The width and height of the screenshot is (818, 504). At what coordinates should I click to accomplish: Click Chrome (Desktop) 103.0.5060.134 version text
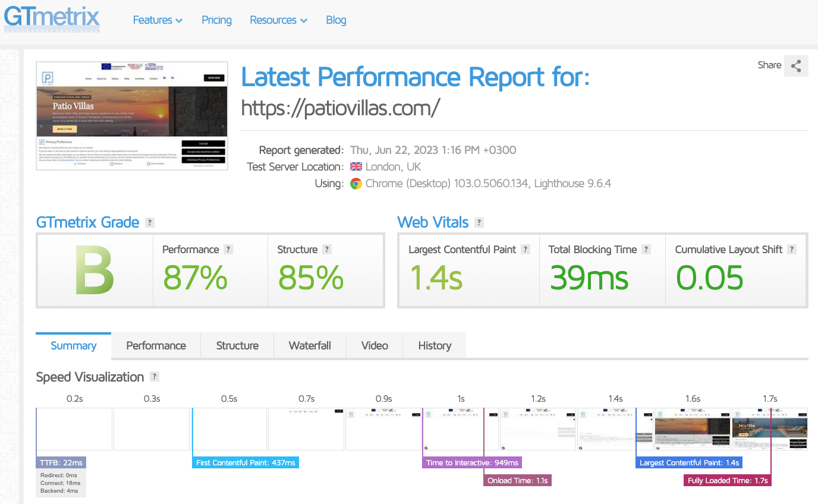click(x=447, y=184)
